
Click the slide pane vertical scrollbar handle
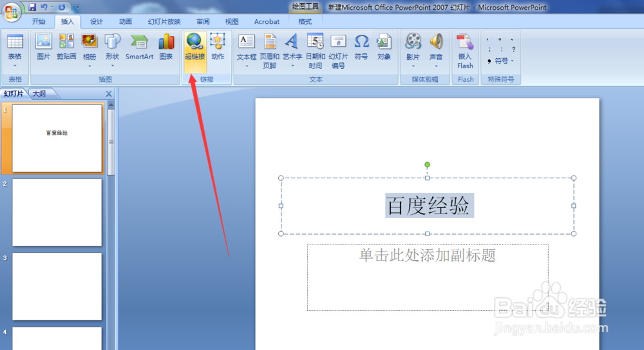point(111,142)
